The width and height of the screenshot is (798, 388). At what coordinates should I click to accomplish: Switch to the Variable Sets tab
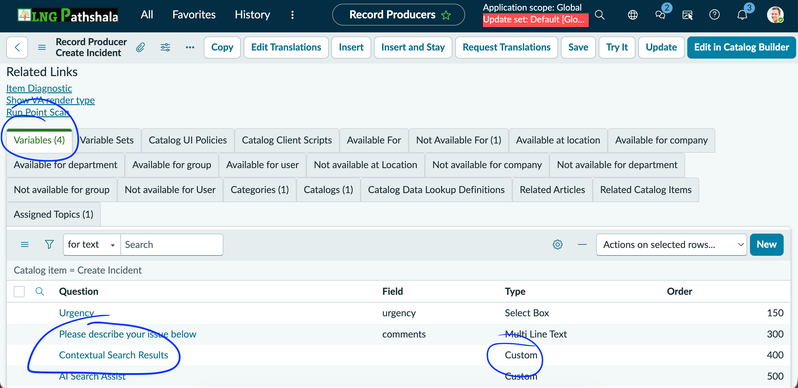107,140
